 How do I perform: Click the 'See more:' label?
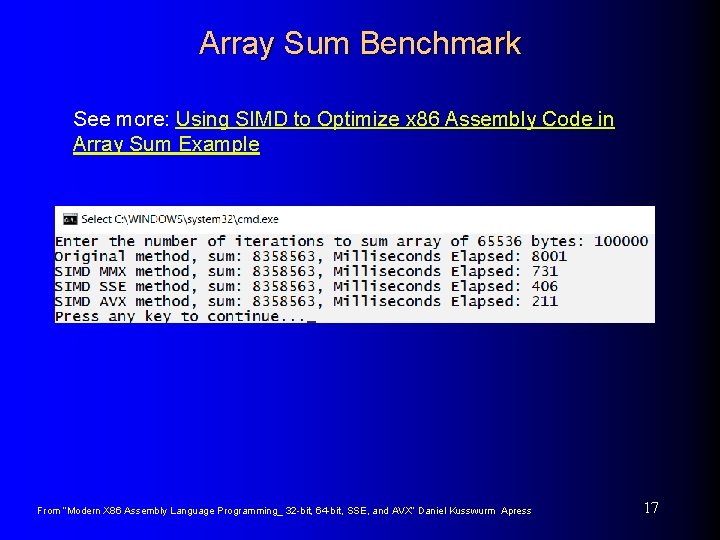click(x=121, y=119)
